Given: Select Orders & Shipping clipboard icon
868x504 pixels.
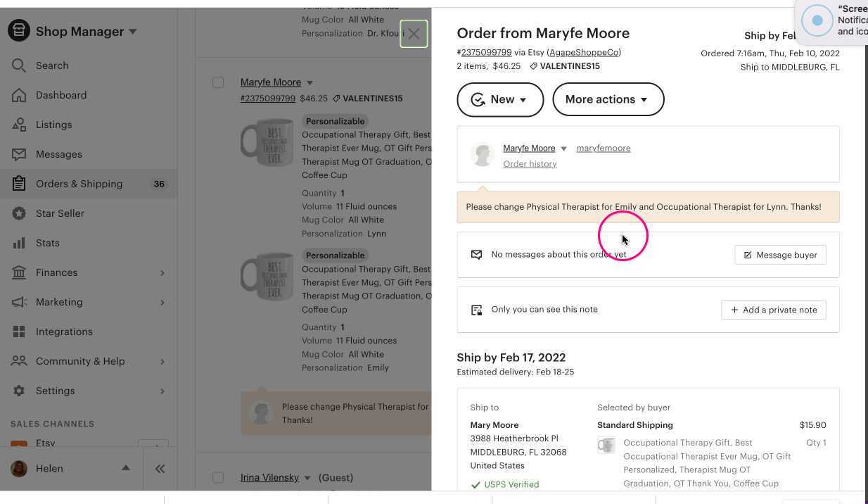Looking at the screenshot, I should (19, 183).
